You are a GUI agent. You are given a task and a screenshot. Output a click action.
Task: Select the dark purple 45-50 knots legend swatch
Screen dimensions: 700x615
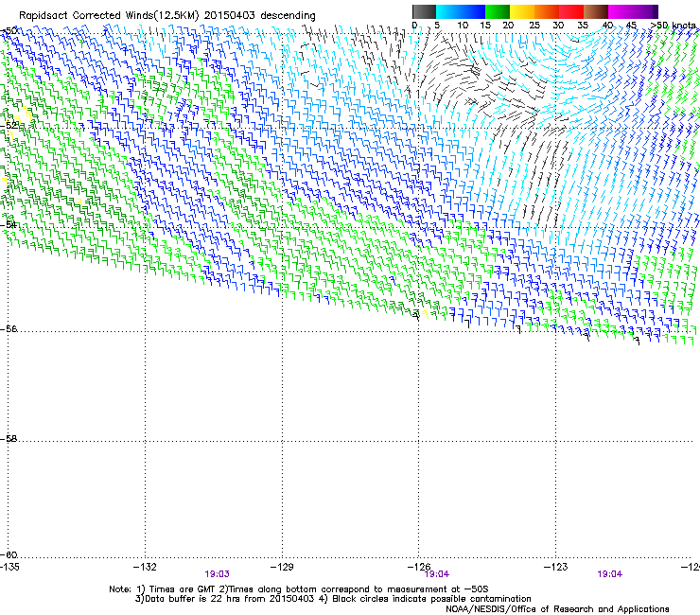click(x=645, y=11)
